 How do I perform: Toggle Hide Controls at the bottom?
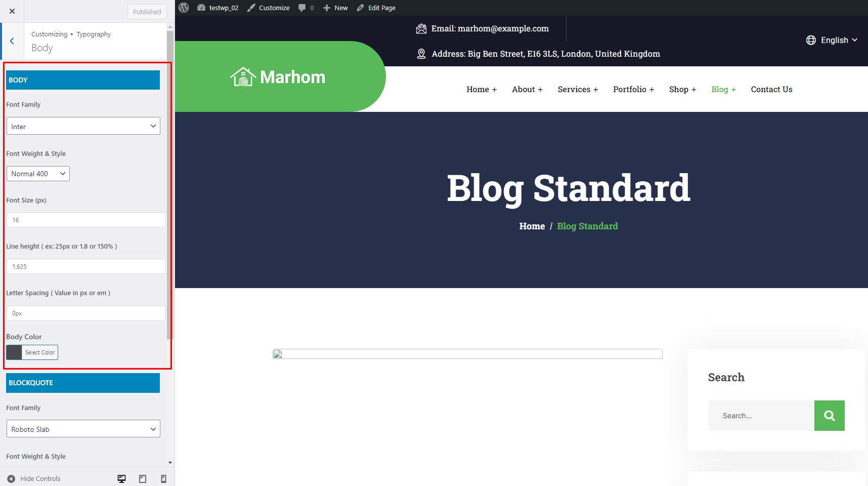(34, 478)
